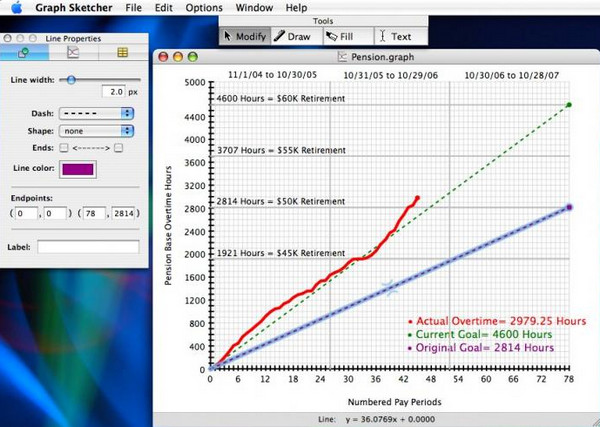Select the Modify arrow tool

click(x=245, y=36)
